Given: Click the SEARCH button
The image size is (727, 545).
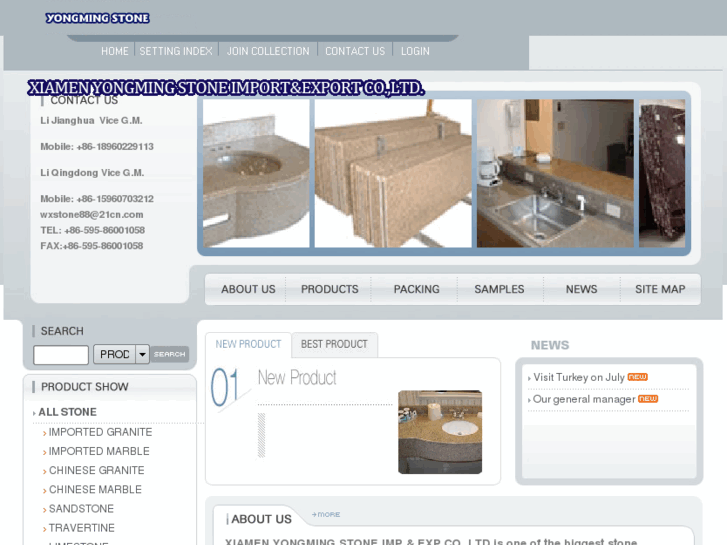Looking at the screenshot, I should click(170, 354).
